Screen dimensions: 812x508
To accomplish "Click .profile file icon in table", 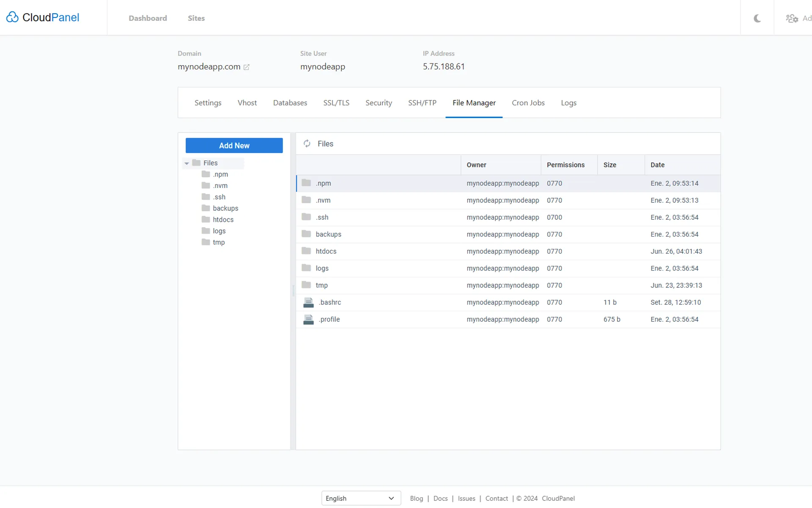I will [309, 319].
